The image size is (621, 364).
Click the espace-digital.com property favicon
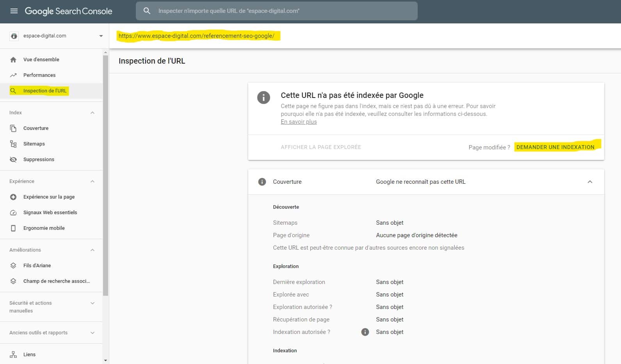(x=14, y=36)
